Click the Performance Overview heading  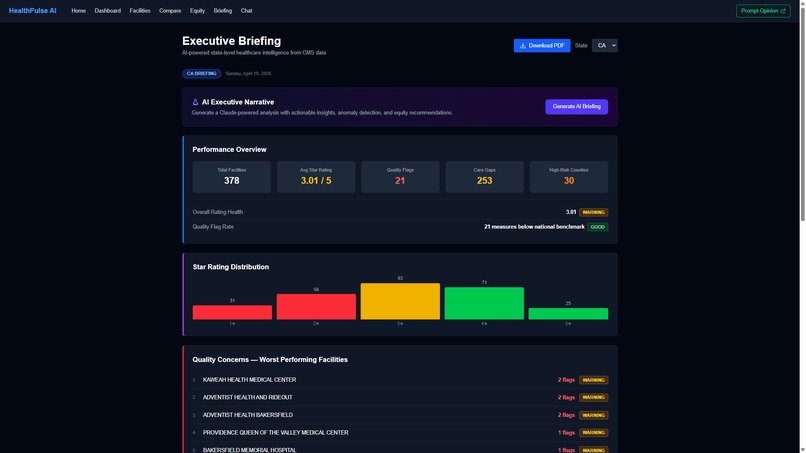pyautogui.click(x=229, y=150)
